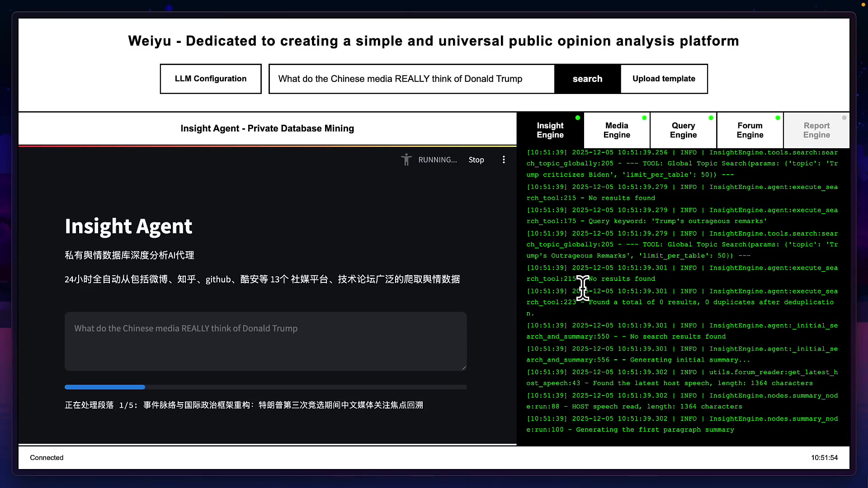Image resolution: width=868 pixels, height=488 pixels.
Task: Click the Connected status label
Action: click(x=46, y=457)
